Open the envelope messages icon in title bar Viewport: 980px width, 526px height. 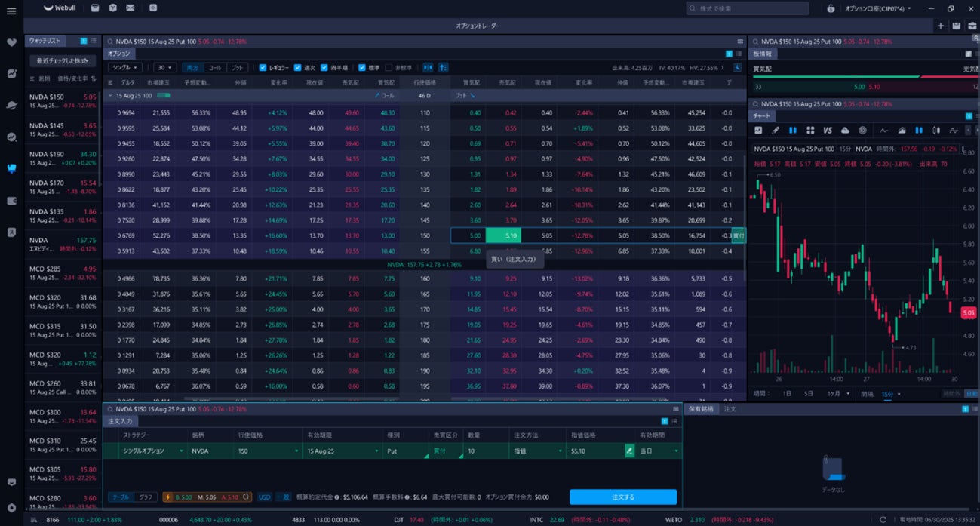click(x=131, y=8)
